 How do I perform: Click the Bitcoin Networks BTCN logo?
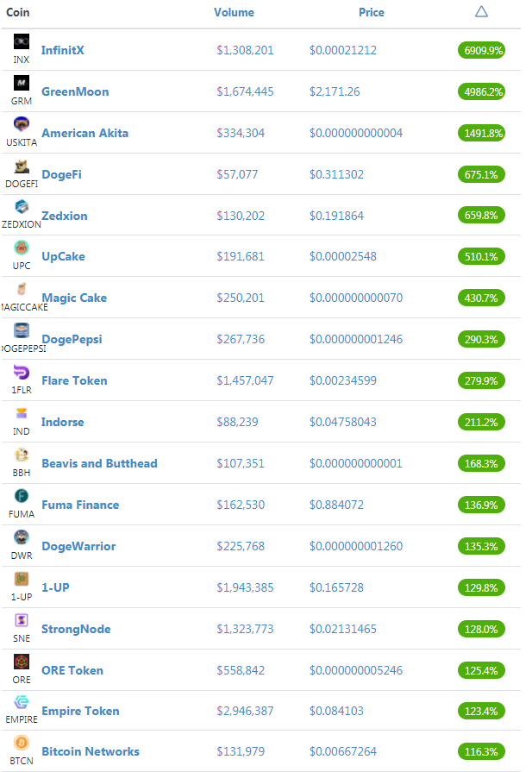coord(22,743)
